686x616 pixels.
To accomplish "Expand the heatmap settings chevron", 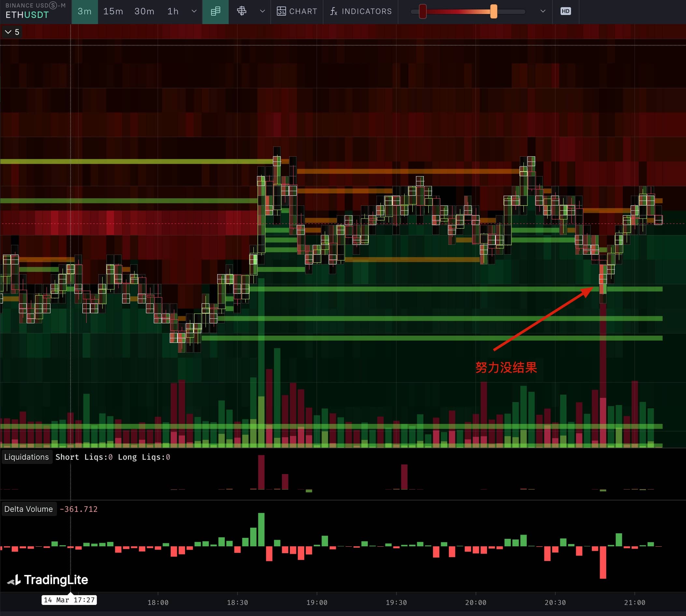I will click(543, 11).
